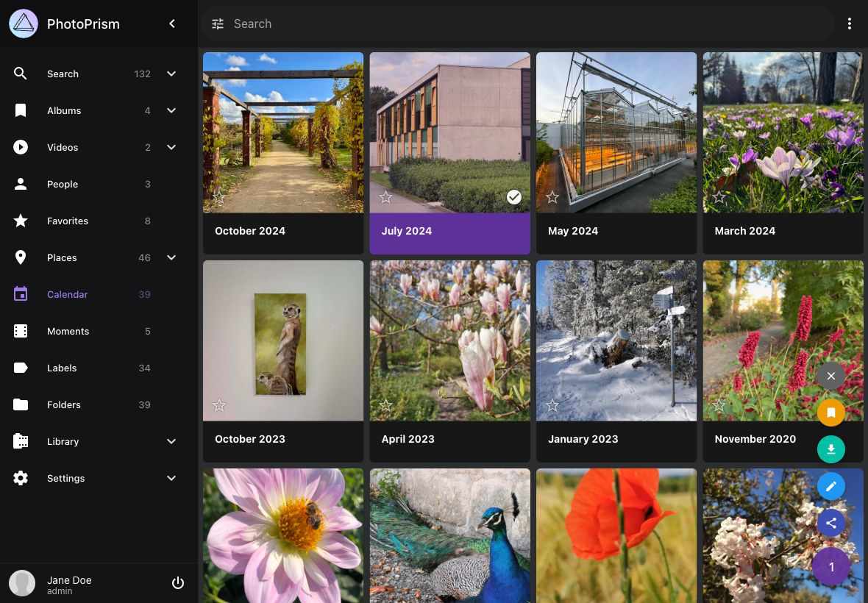Screen dimensions: 868x603
Task: Open the three-dot more options menu
Action: tap(849, 24)
